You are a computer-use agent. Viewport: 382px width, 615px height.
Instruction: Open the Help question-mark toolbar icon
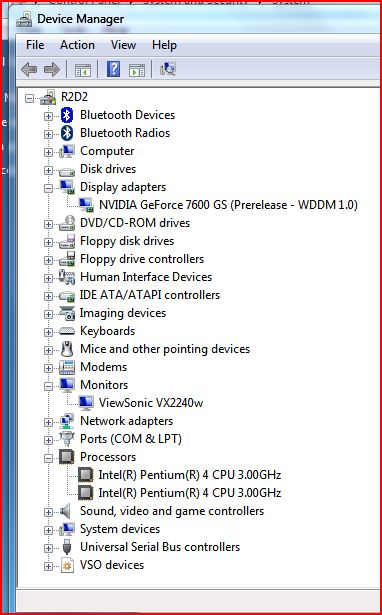coord(113,69)
